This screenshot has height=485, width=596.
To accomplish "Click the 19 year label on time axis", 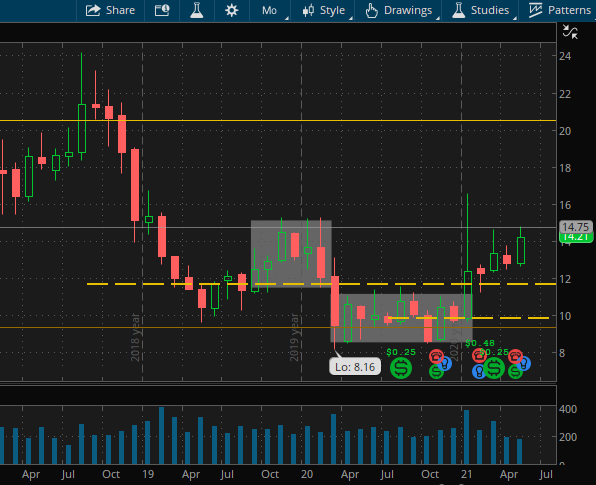I will 148,474.
